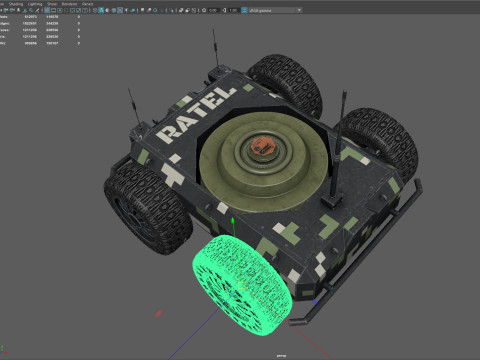Viewport: 480px width, 360px height.
Task: Click the Lock Camera icon
Action: click(x=6, y=10)
